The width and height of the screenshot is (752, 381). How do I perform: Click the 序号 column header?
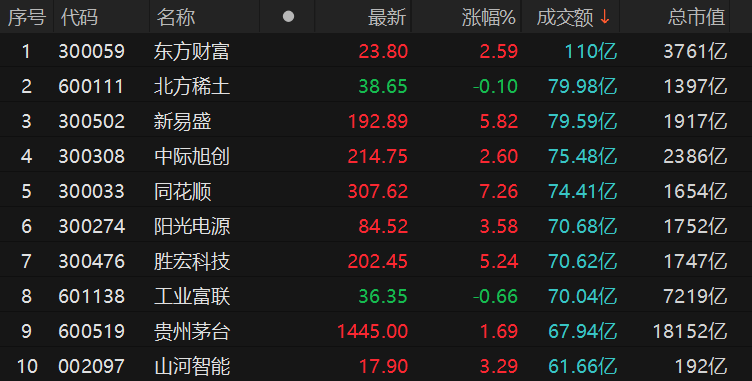click(x=27, y=17)
